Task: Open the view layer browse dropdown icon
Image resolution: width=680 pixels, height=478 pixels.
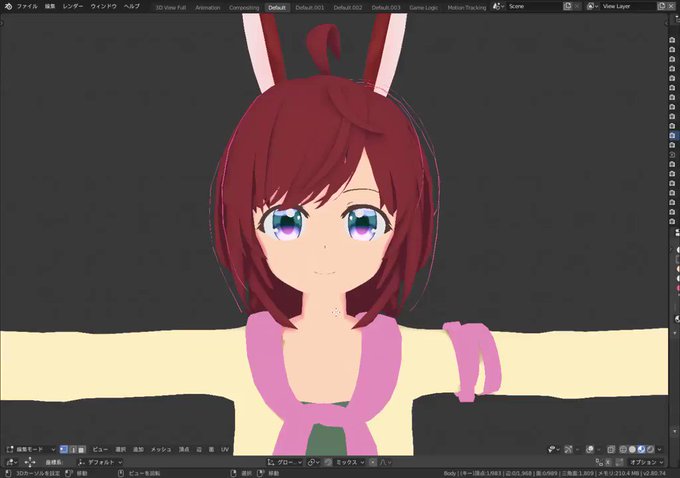Action: [592, 7]
